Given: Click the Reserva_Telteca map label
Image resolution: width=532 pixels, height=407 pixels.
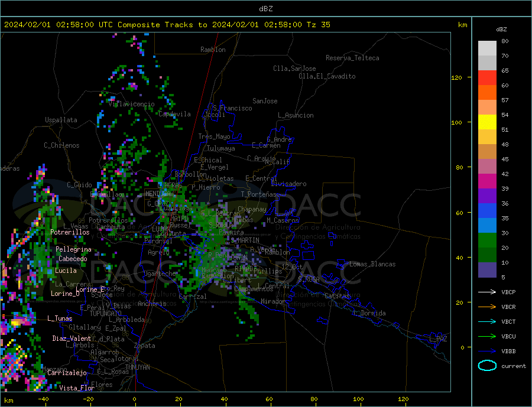Looking at the screenshot, I should click(x=352, y=58).
